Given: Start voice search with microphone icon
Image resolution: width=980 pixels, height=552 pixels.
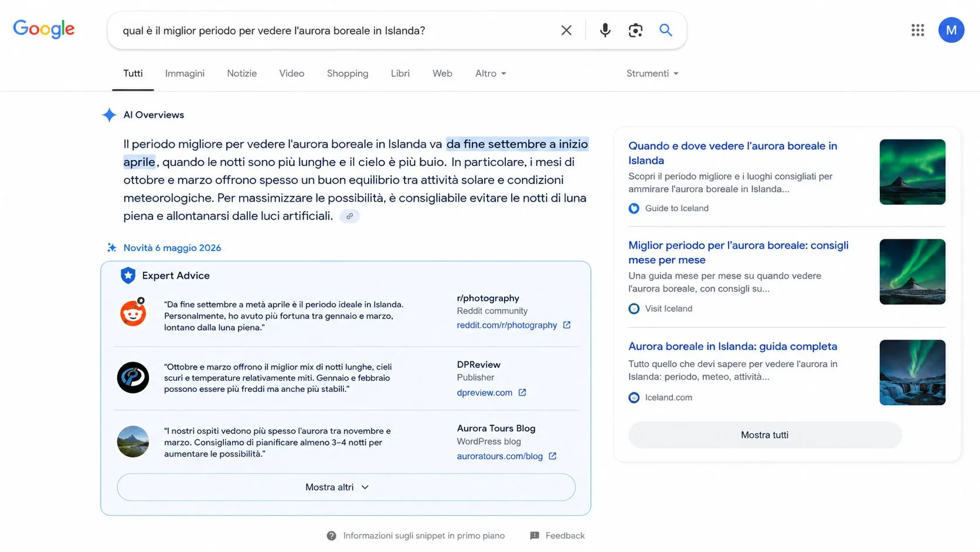Looking at the screenshot, I should tap(605, 31).
